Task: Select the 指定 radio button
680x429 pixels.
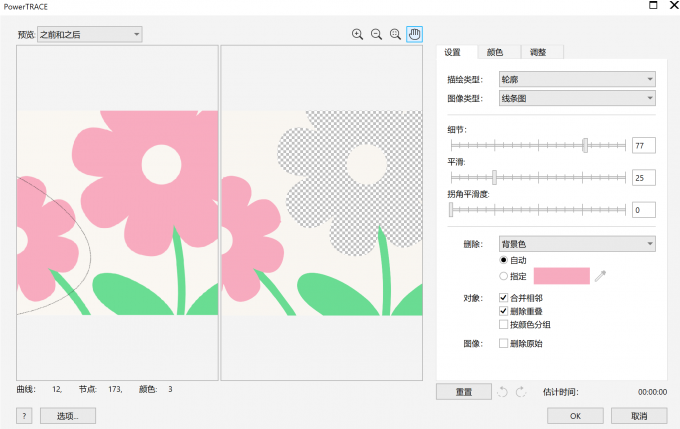Action: coord(504,276)
